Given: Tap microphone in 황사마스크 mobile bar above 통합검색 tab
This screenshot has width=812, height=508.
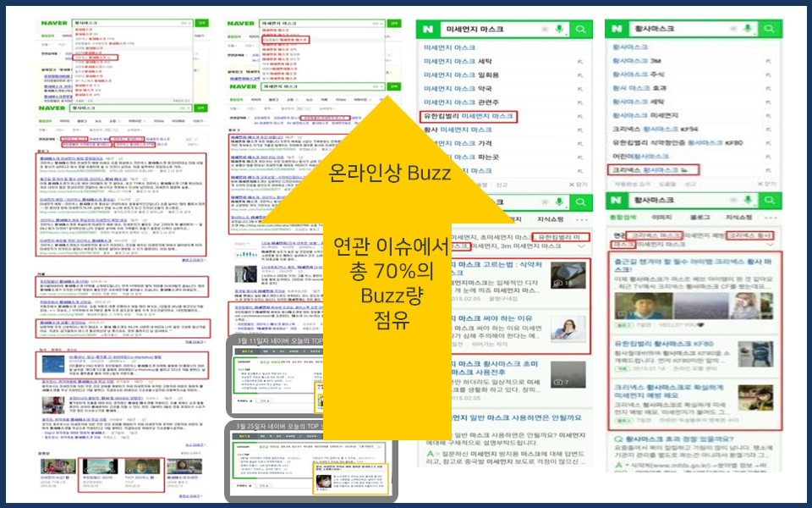Looking at the screenshot, I should coord(747,200).
